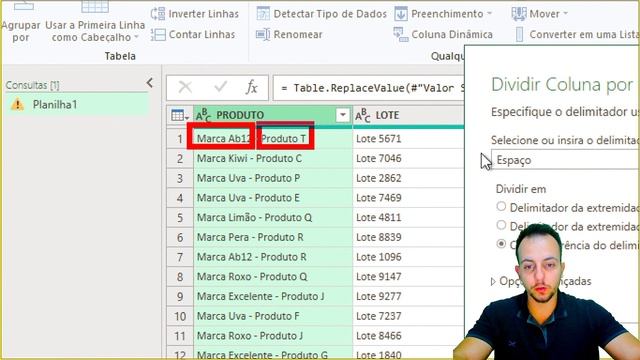Click the Renomear label
Image resolution: width=640 pixels, height=360 pixels.
(x=298, y=35)
